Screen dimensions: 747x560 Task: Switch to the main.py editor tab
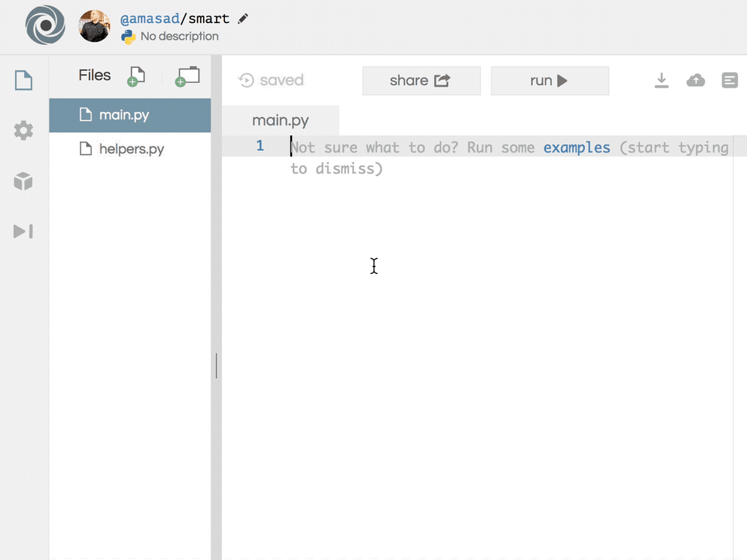pos(281,120)
